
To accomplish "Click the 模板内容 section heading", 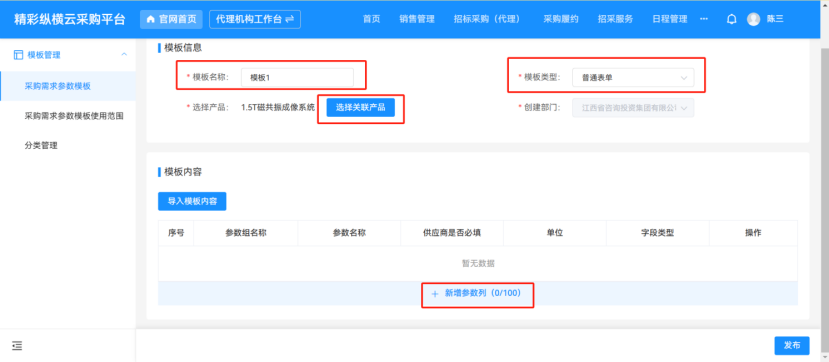I will click(x=183, y=172).
